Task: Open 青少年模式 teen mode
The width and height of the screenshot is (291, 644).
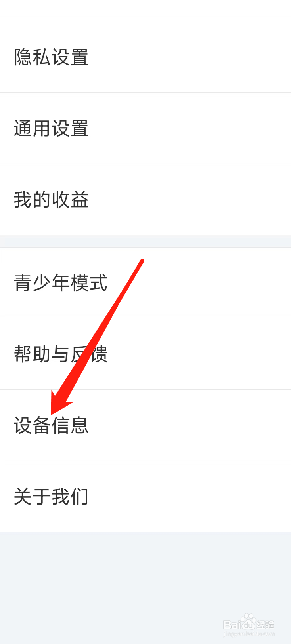Action: (145, 283)
